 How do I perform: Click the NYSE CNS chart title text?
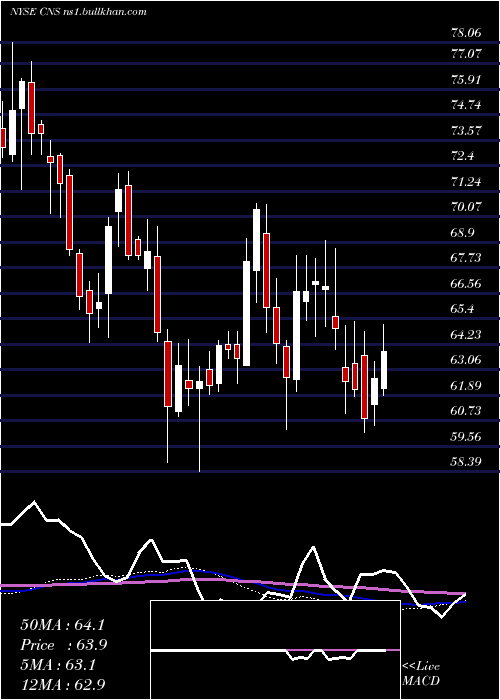point(78,11)
